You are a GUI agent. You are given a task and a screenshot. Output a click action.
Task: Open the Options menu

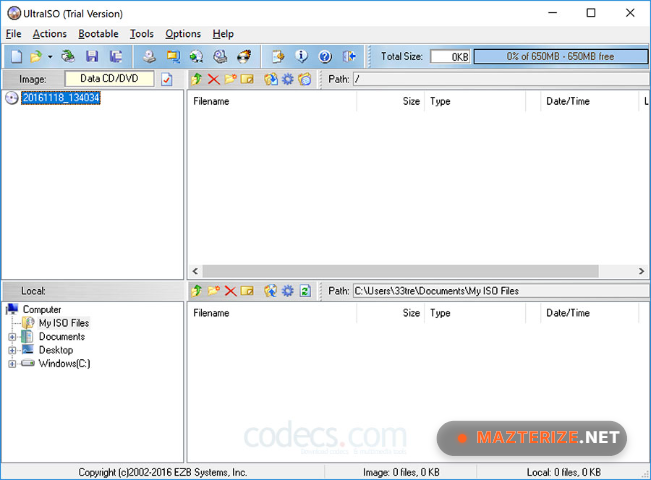click(183, 34)
